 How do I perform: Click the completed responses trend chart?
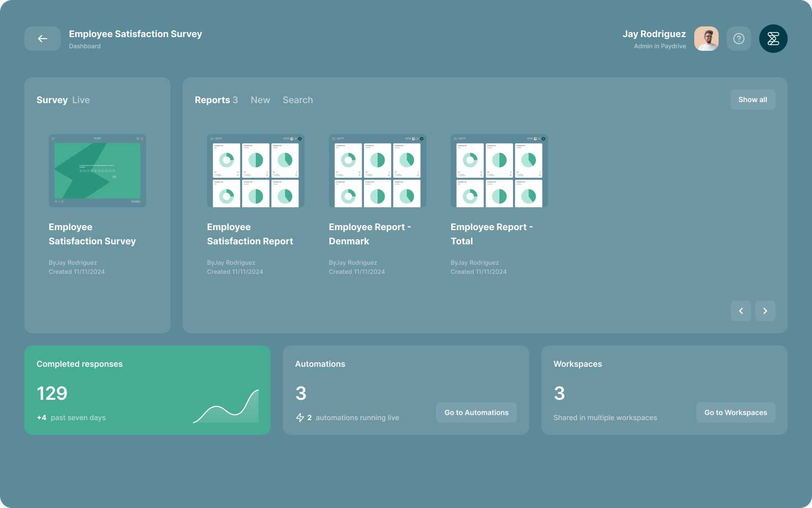pos(226,406)
